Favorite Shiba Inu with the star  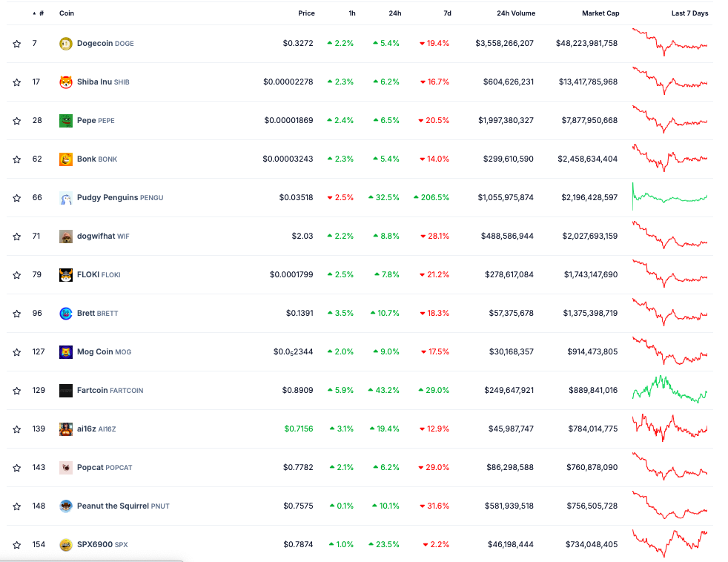coord(17,82)
